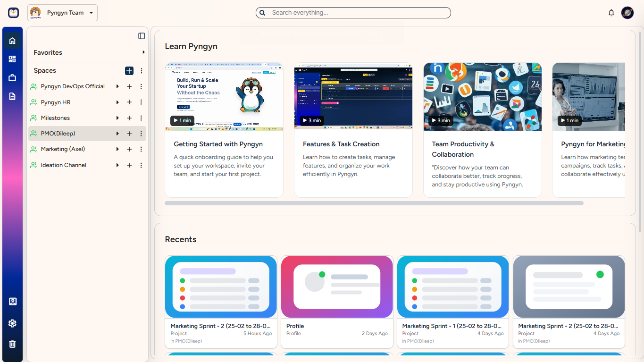Click the notification bell
The height and width of the screenshot is (362, 644).
(x=611, y=13)
